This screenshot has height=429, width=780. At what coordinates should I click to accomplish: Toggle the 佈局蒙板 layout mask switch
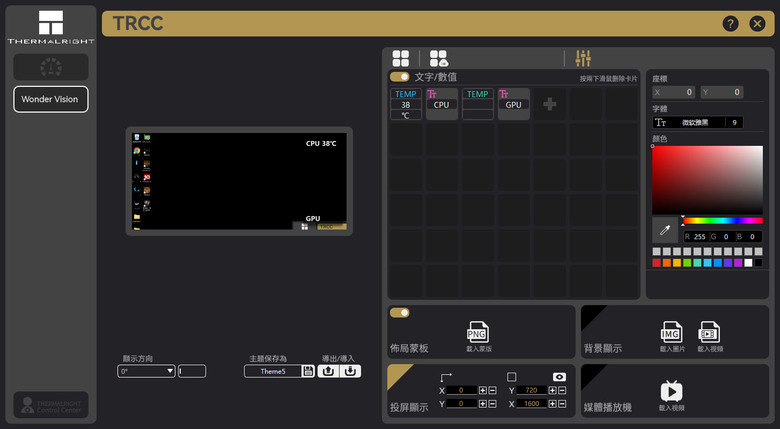[x=399, y=313]
